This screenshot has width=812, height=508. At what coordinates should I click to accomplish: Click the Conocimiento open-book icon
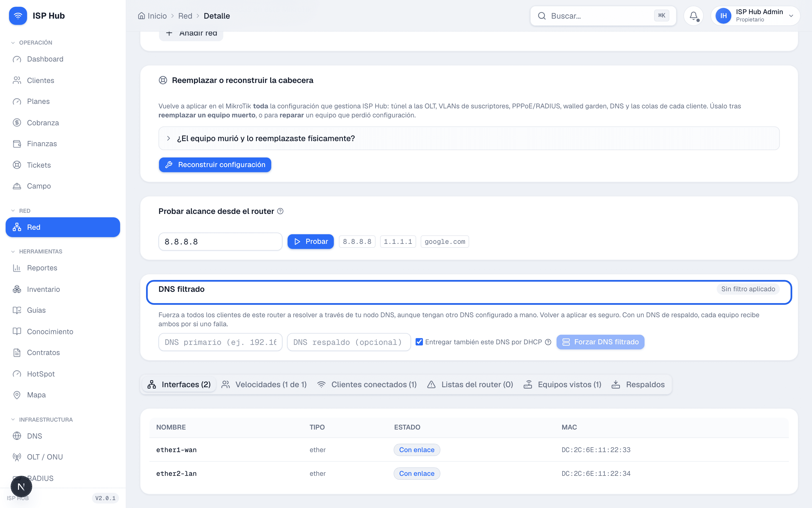click(17, 332)
